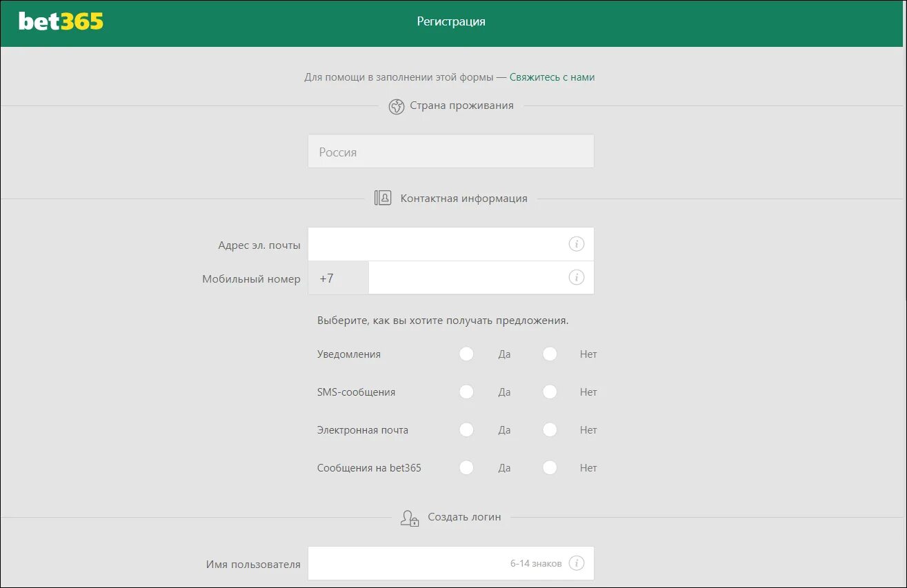Click the Создать логин section heading

click(x=464, y=516)
